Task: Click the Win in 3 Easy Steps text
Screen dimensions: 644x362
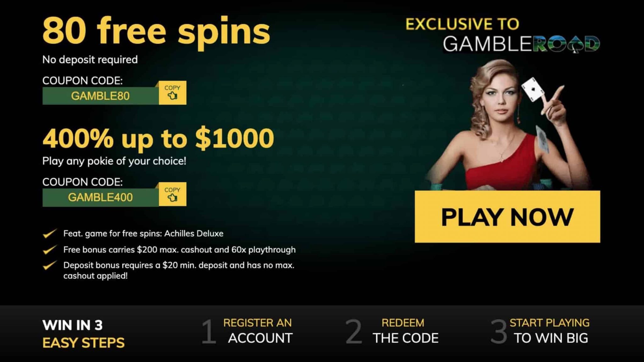Action: click(83, 334)
